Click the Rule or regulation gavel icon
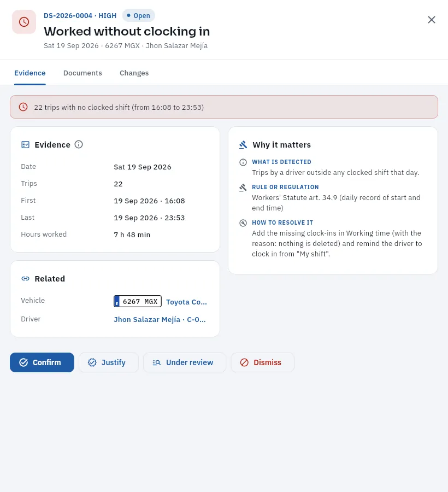The image size is (448, 492). (x=243, y=188)
